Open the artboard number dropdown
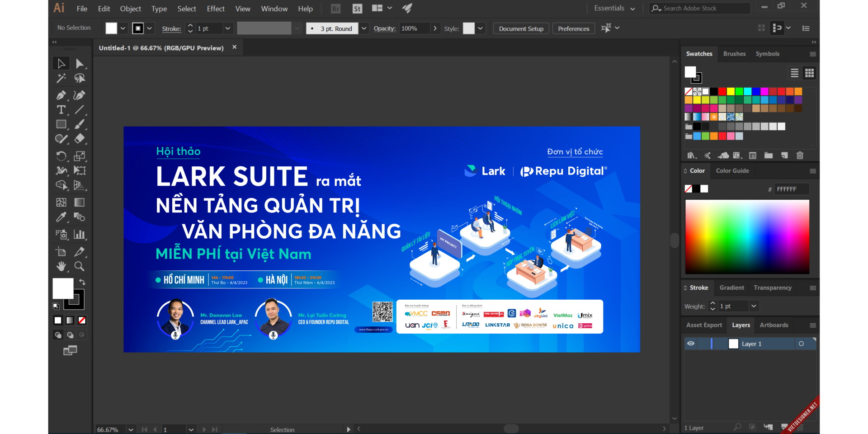This screenshot has height=434, width=868. [x=191, y=429]
